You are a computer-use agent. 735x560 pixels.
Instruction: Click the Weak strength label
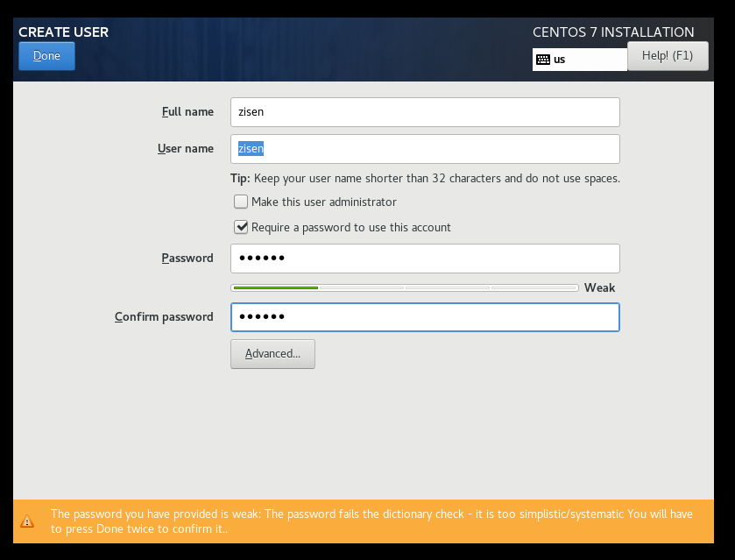(599, 287)
